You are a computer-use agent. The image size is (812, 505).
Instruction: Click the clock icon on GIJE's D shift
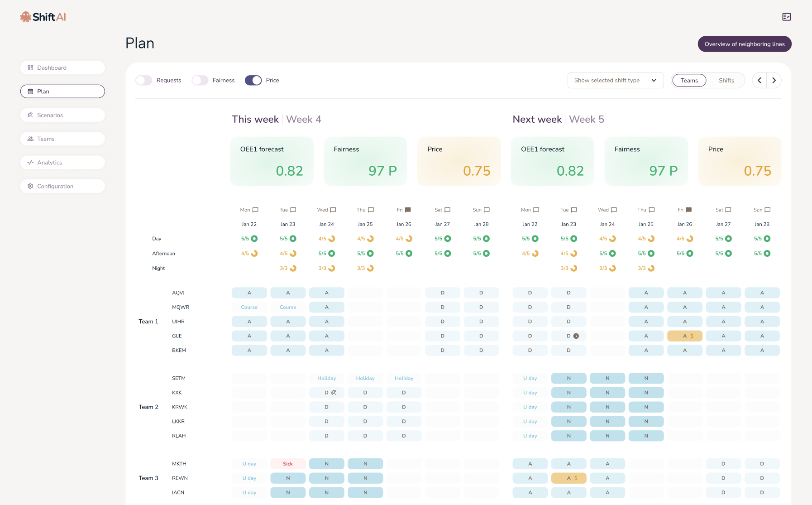[576, 336]
